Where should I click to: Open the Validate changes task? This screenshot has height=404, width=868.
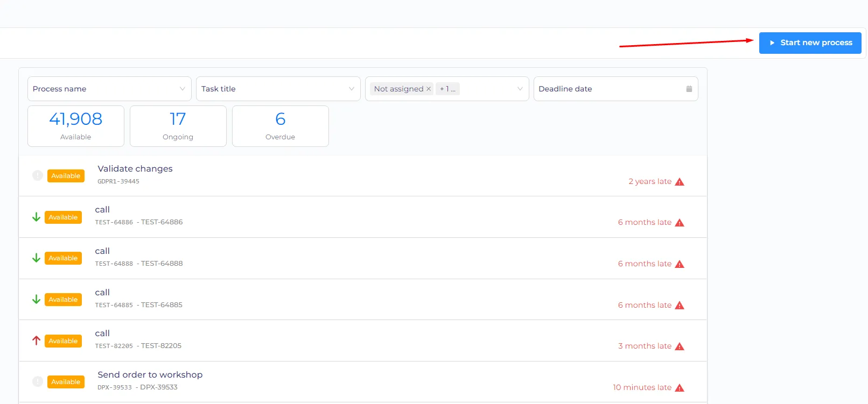pos(362,176)
